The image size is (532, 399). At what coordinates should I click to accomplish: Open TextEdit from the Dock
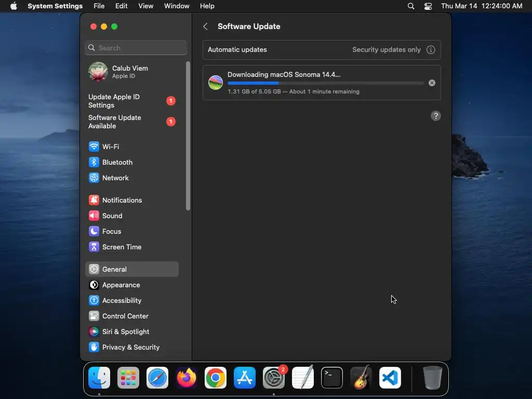(x=303, y=378)
